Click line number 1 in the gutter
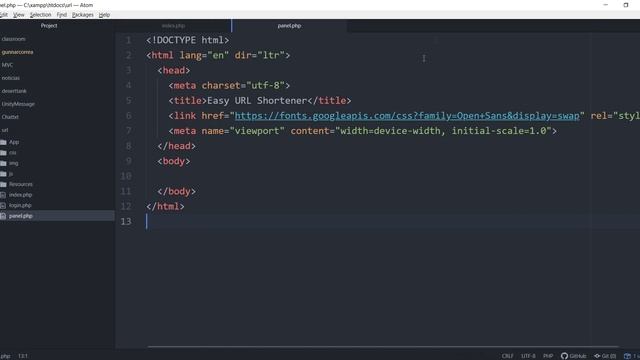 coord(128,40)
